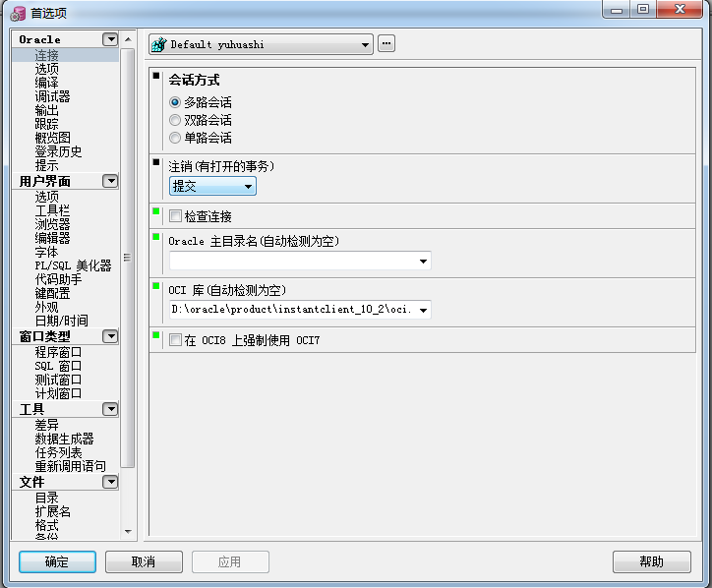Open the 调试器 preferences page
Viewport: 712px width, 588px height.
click(x=53, y=96)
